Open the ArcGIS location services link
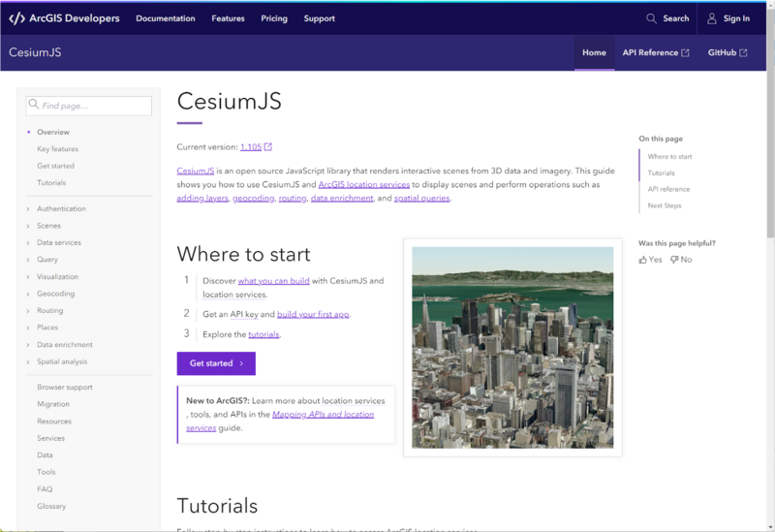Image resolution: width=775 pixels, height=532 pixels. (364, 184)
